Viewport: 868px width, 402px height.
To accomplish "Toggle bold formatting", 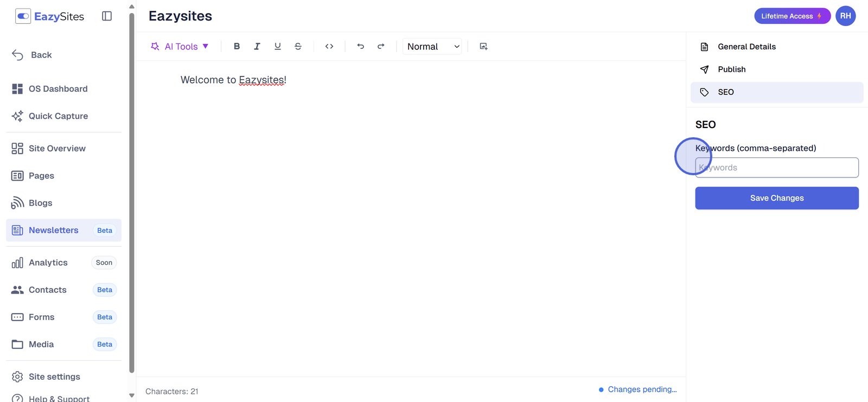I will point(237,47).
